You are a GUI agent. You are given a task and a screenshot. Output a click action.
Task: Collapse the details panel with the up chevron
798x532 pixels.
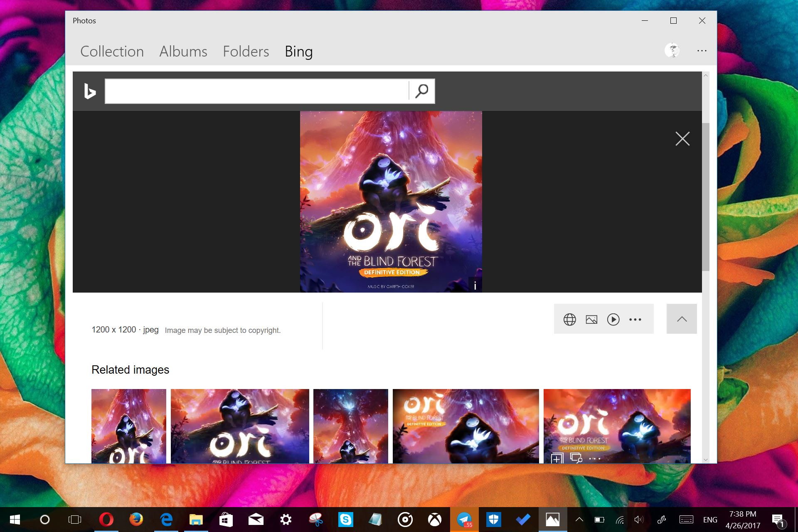click(682, 319)
